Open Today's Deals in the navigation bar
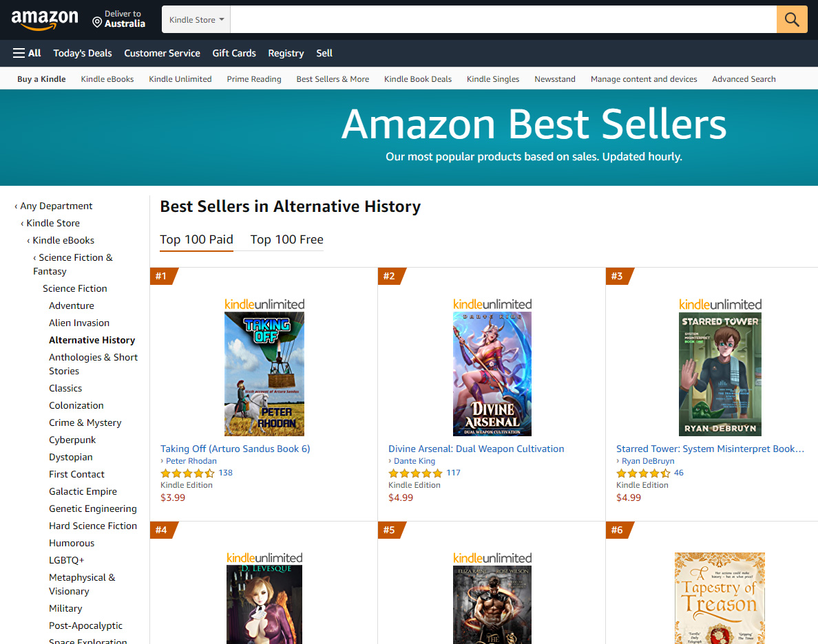The image size is (818, 644). click(83, 53)
